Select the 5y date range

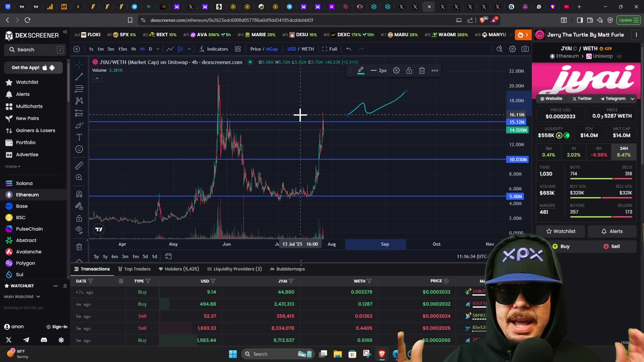[x=96, y=256]
